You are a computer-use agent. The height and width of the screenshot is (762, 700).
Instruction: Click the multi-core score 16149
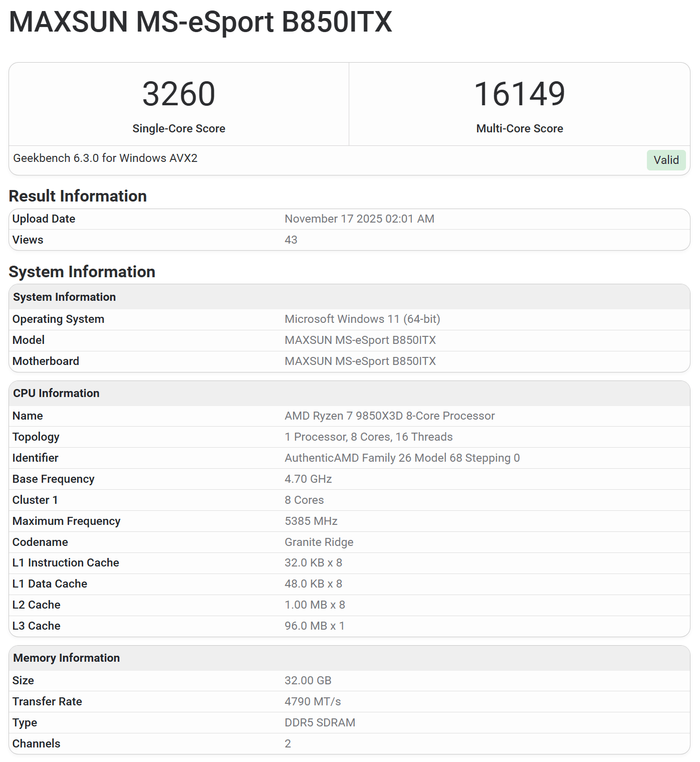pyautogui.click(x=519, y=94)
